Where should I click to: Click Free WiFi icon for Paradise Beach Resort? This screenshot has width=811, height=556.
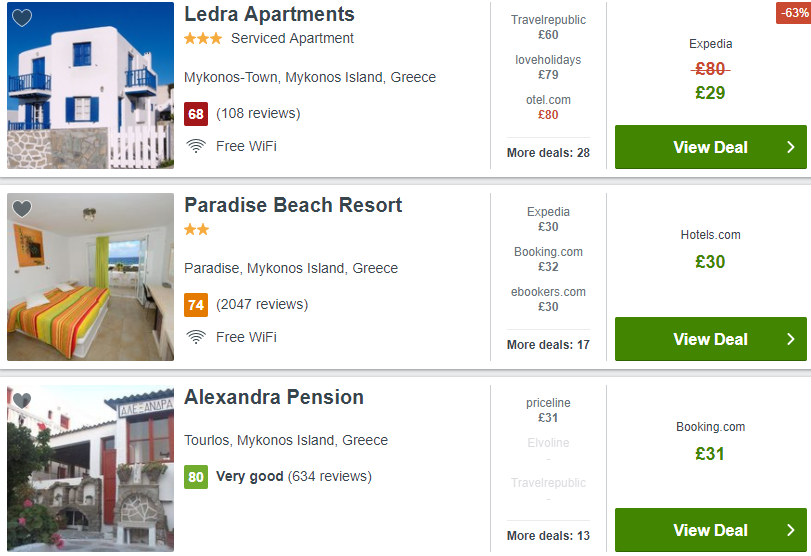[x=196, y=337]
